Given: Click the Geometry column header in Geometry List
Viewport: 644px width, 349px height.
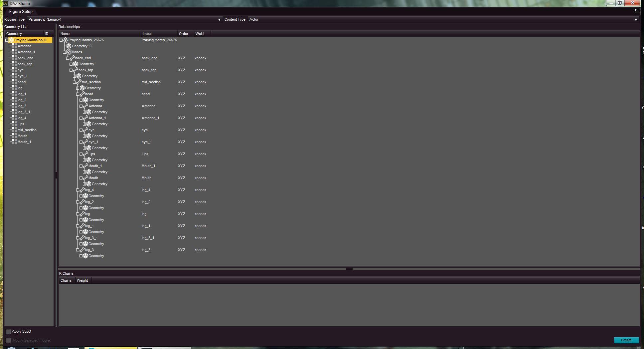Looking at the screenshot, I should [25, 34].
